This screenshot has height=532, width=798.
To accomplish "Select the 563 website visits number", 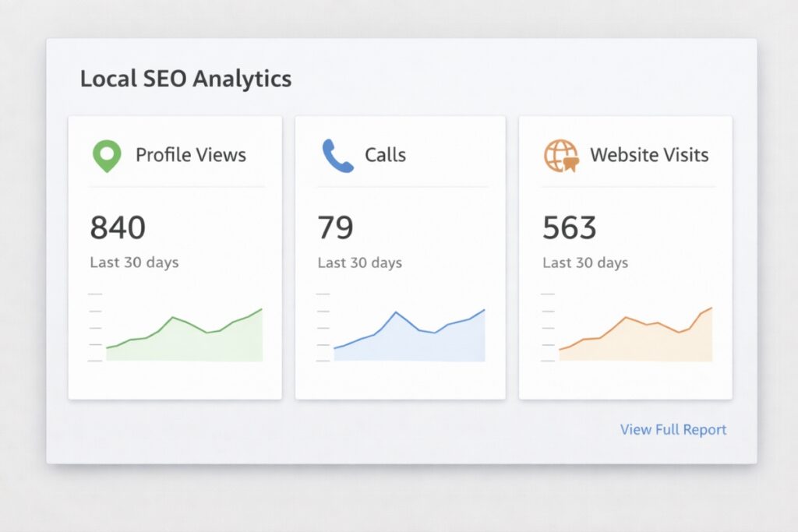I will [x=568, y=227].
